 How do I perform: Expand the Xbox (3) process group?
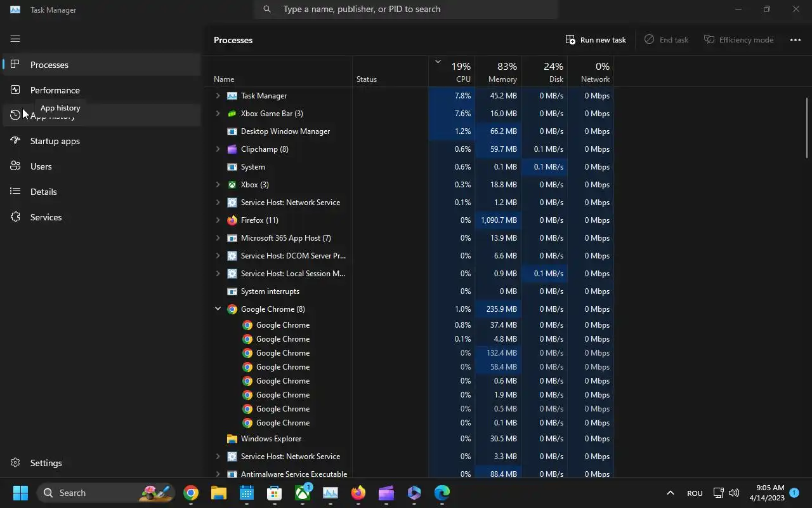click(218, 185)
